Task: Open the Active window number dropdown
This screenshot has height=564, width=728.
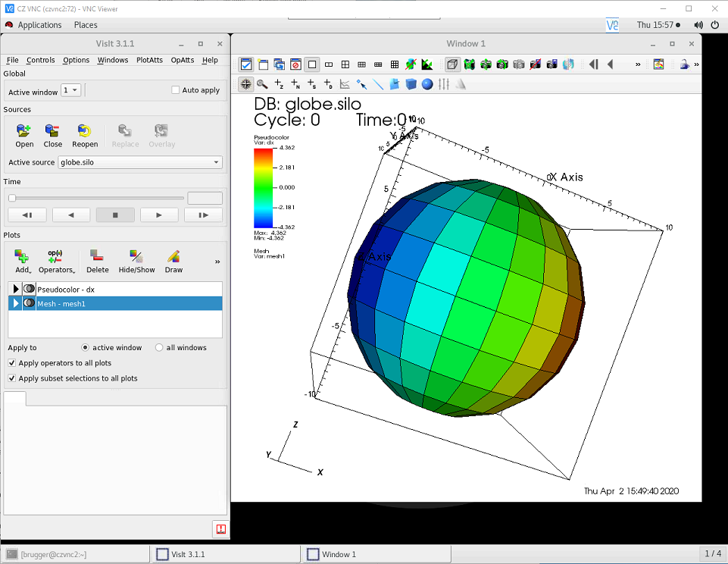Action: click(x=71, y=90)
